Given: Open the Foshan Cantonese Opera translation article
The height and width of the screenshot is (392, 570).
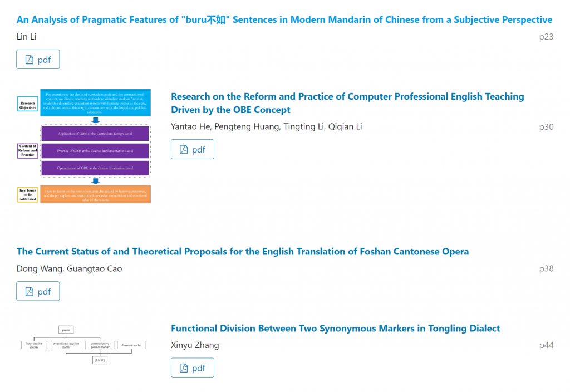Looking at the screenshot, I should pyautogui.click(x=243, y=252).
